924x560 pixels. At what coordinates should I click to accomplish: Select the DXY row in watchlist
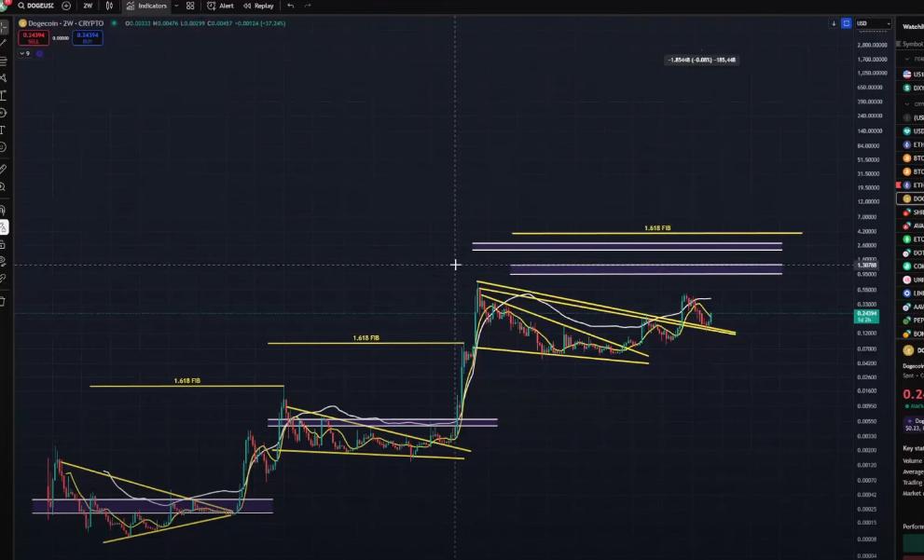click(912, 88)
